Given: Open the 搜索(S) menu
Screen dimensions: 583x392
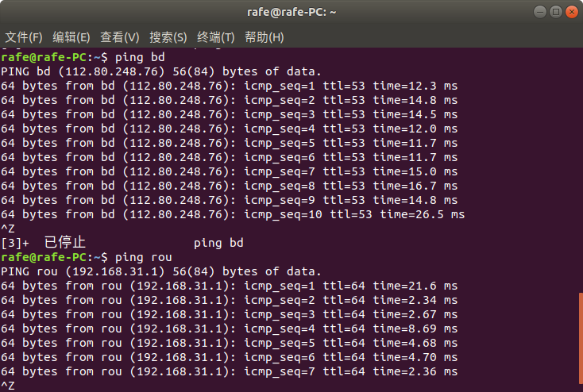Looking at the screenshot, I should (168, 37).
